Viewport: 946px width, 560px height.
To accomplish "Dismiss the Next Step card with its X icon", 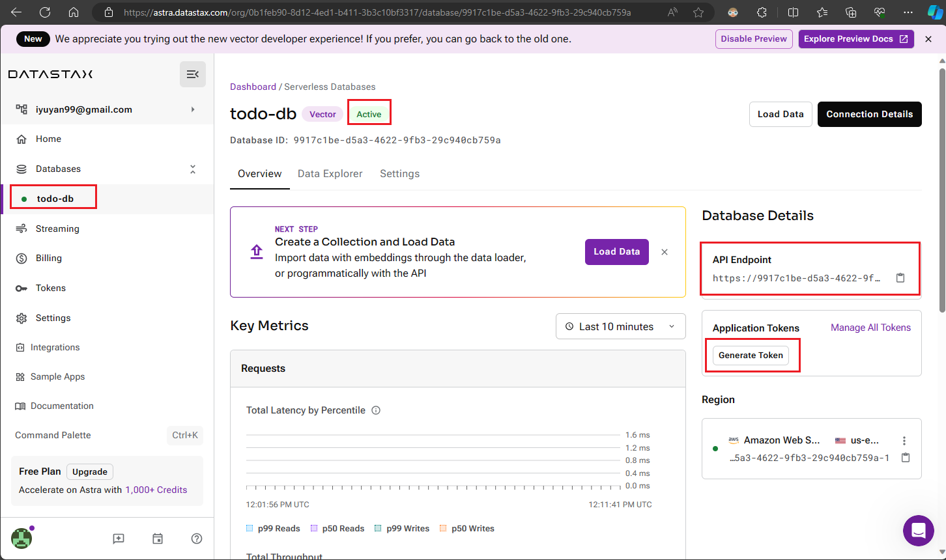I will click(665, 252).
